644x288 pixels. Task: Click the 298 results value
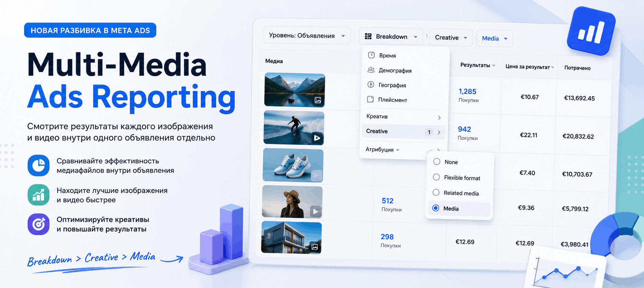tap(387, 237)
